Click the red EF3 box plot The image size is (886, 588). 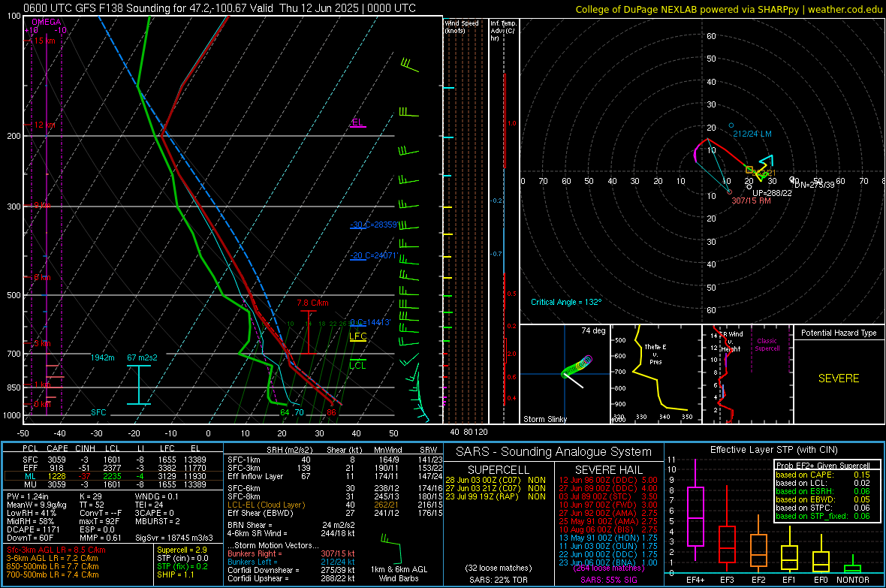click(727, 544)
